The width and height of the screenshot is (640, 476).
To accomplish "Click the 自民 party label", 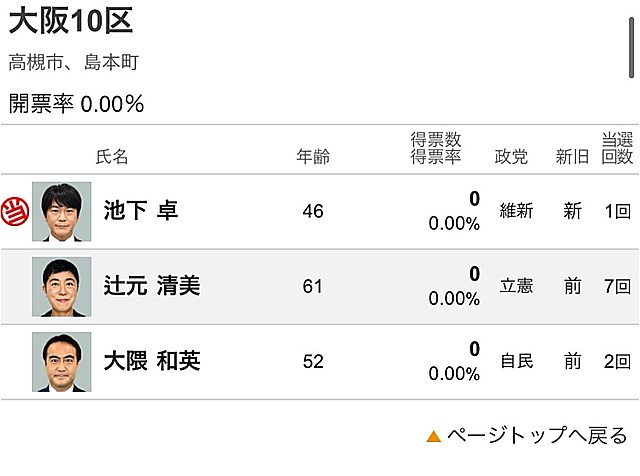I will coord(516,361).
